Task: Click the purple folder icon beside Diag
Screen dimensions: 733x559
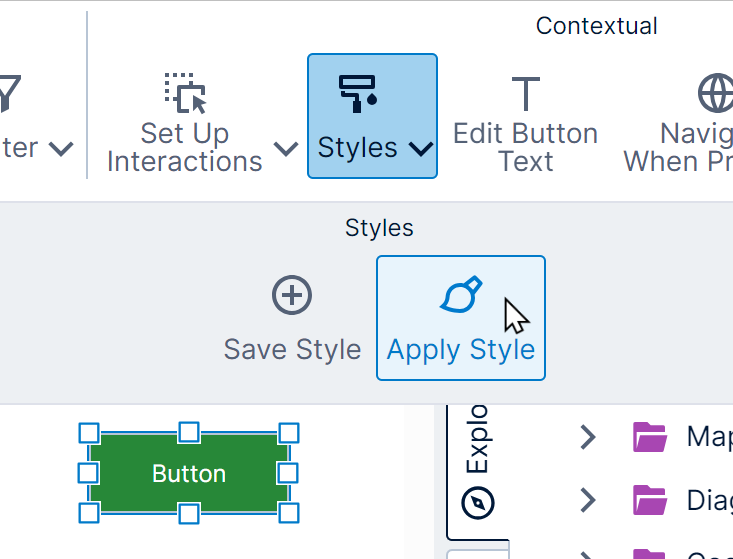Action: pyautogui.click(x=649, y=499)
